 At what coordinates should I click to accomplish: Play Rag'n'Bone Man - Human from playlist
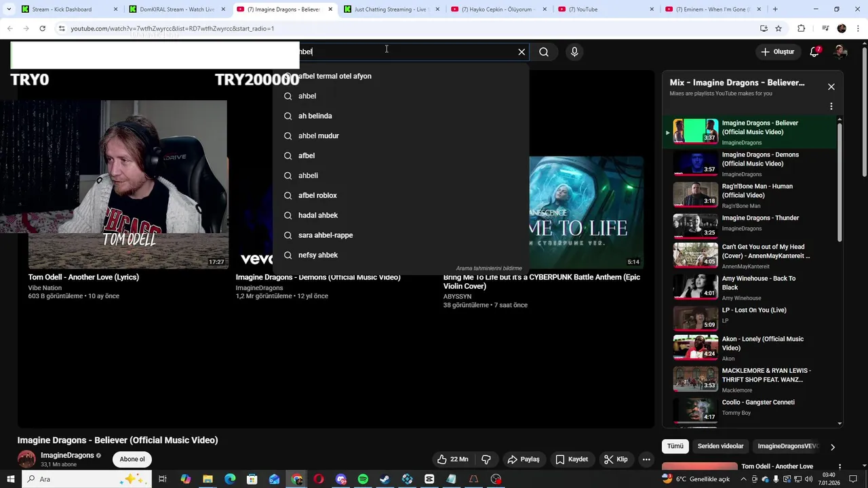(x=749, y=195)
